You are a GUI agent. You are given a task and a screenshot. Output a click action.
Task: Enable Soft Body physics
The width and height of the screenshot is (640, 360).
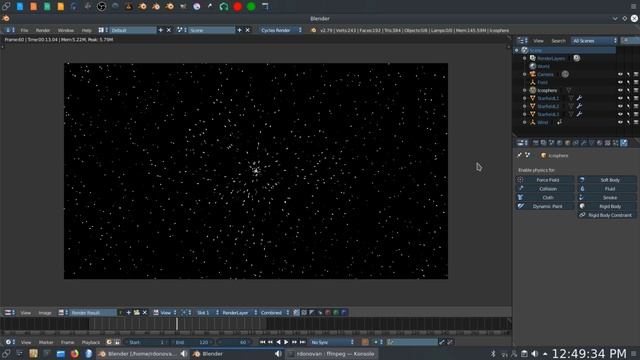(x=607, y=180)
